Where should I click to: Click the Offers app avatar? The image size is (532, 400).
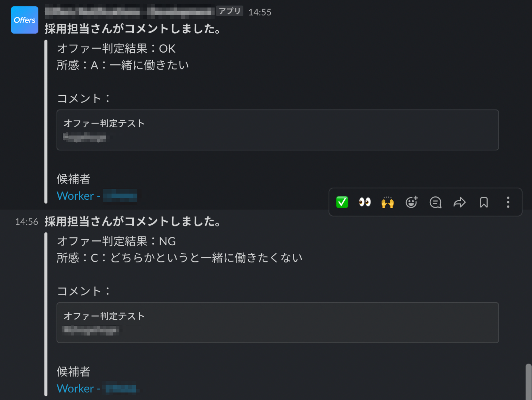pyautogui.click(x=25, y=20)
